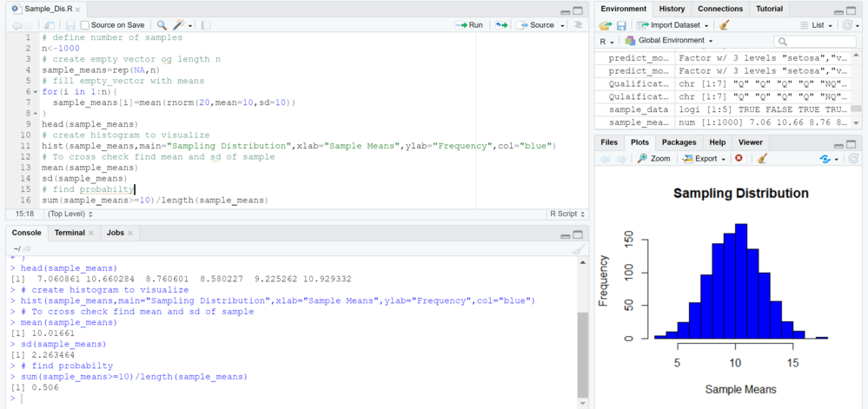Open Export dropdown in Plots pane
The image size is (868, 409).
[x=704, y=158]
